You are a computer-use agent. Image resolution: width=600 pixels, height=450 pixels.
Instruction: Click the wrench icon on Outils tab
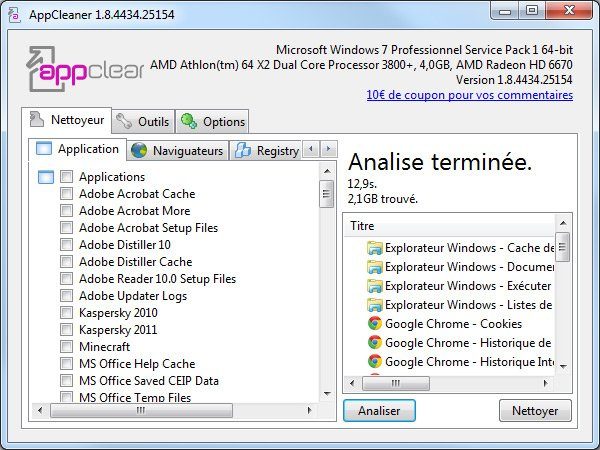[124, 121]
